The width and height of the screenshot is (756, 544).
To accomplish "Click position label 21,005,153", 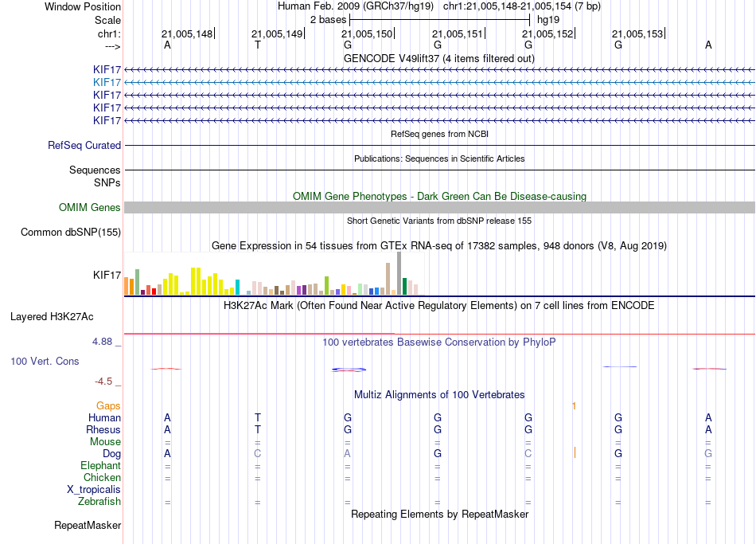I will (637, 33).
